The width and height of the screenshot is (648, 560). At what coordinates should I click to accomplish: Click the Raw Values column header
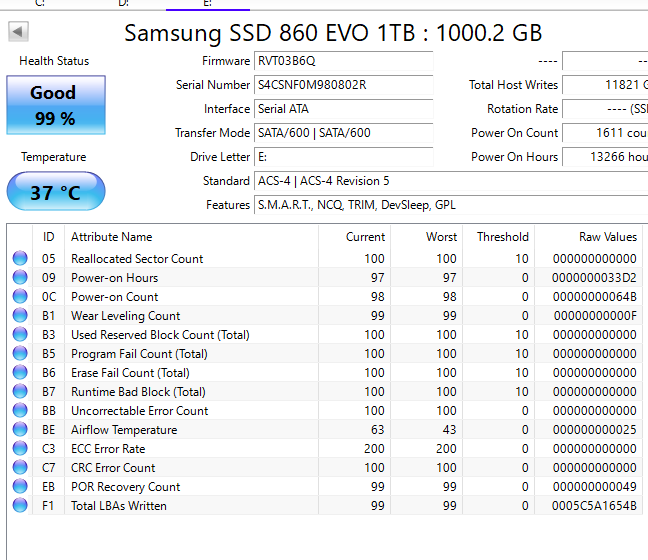588,237
